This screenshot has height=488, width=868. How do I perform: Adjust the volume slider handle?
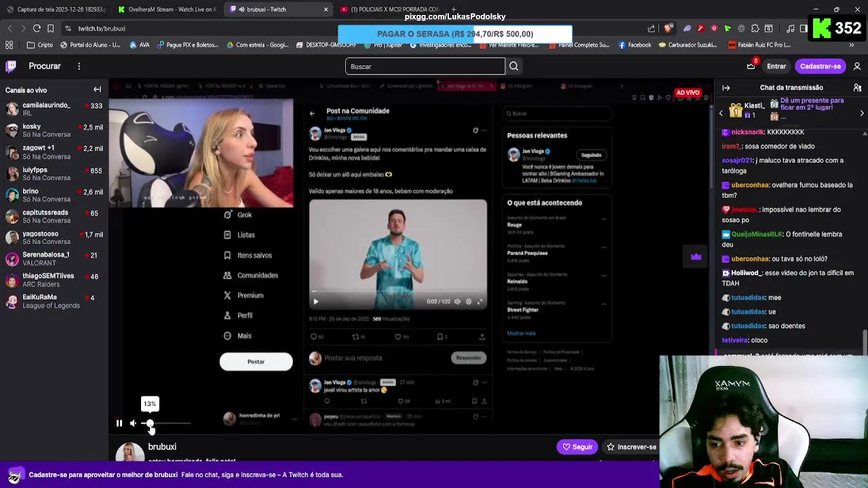(150, 423)
